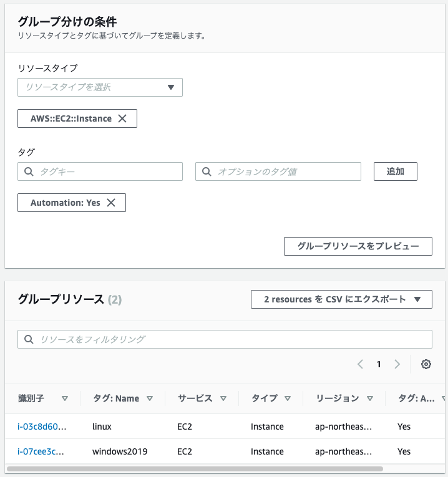This screenshot has width=448, height=477.
Task: Sort by タイプ column arrow
Action: point(288,398)
